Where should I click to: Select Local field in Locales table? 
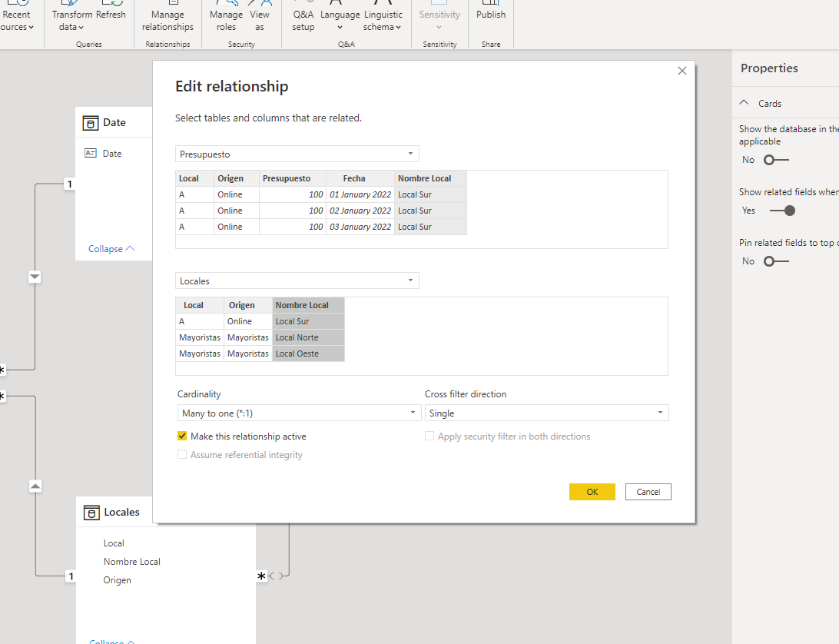114,543
